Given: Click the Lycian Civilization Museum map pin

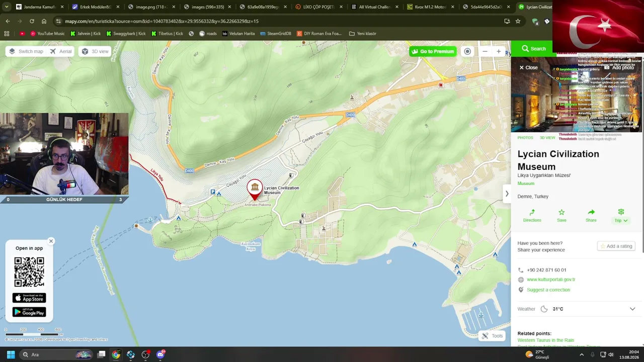Looking at the screenshot, I should click(255, 190).
